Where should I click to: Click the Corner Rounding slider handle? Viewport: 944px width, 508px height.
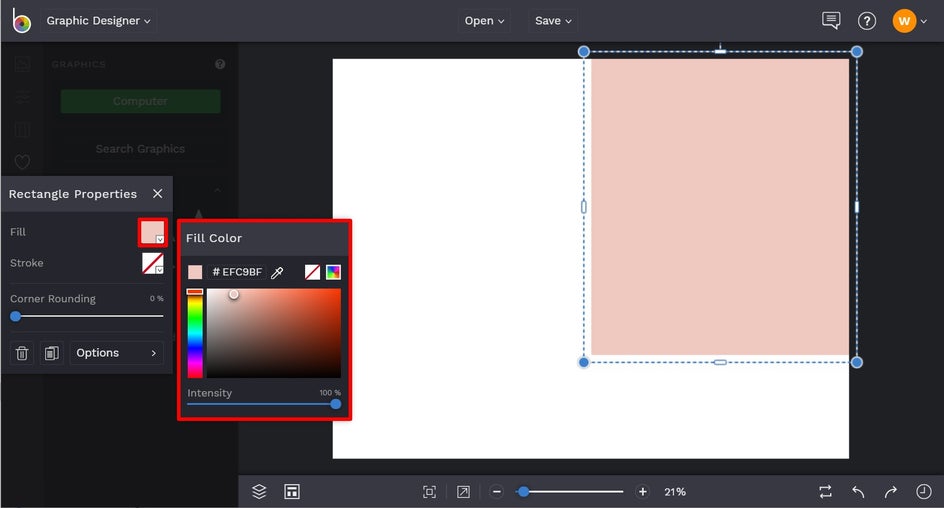tap(16, 316)
